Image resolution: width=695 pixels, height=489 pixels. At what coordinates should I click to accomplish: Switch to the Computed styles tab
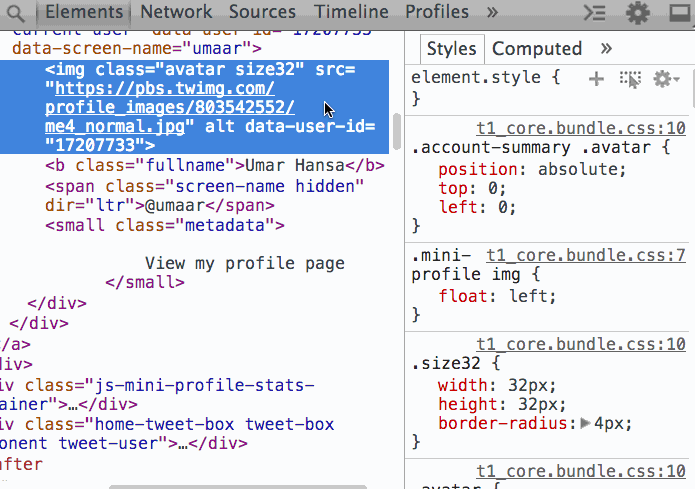click(536, 48)
